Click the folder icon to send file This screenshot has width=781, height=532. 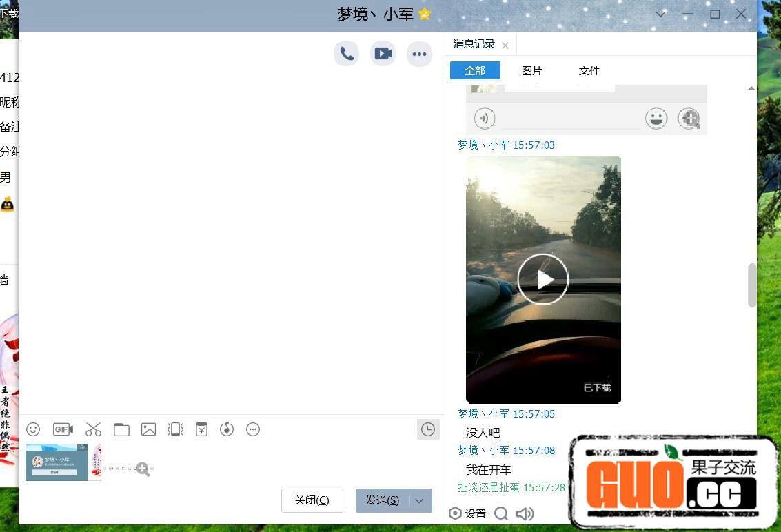point(121,429)
